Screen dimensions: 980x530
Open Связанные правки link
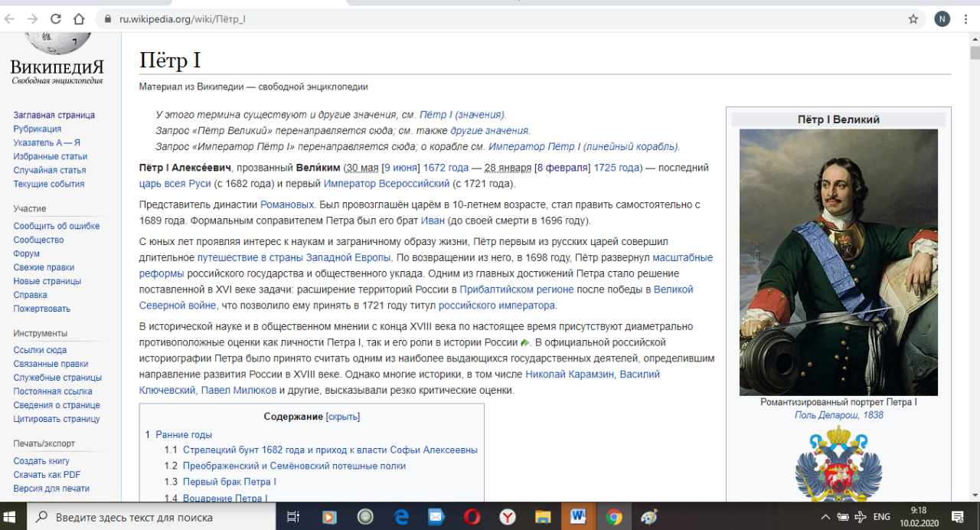click(x=51, y=364)
